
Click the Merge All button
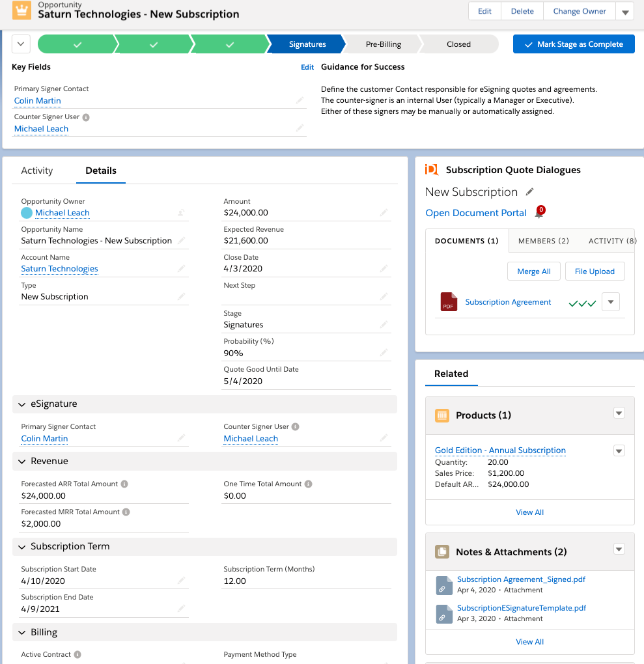(534, 271)
